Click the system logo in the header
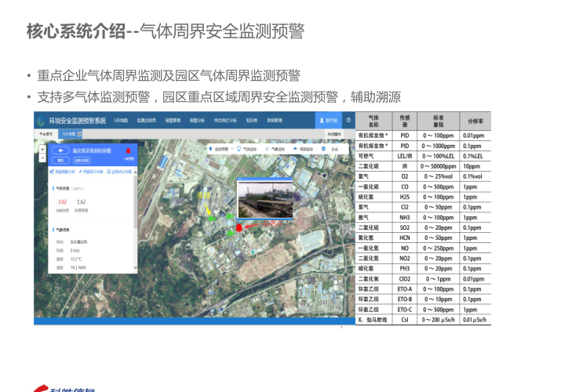Screen dimensions: 561x392 [41, 121]
